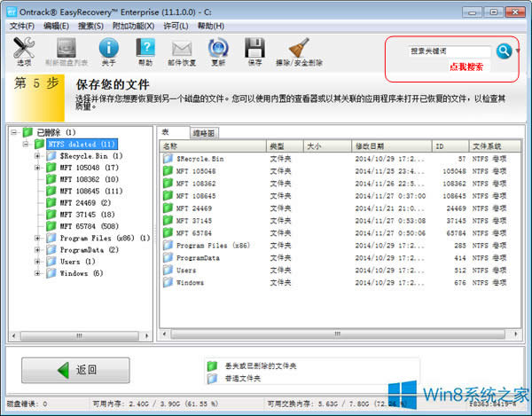Open the 文件(F) menu
Viewport: 532px width, 416px height.
[21, 26]
